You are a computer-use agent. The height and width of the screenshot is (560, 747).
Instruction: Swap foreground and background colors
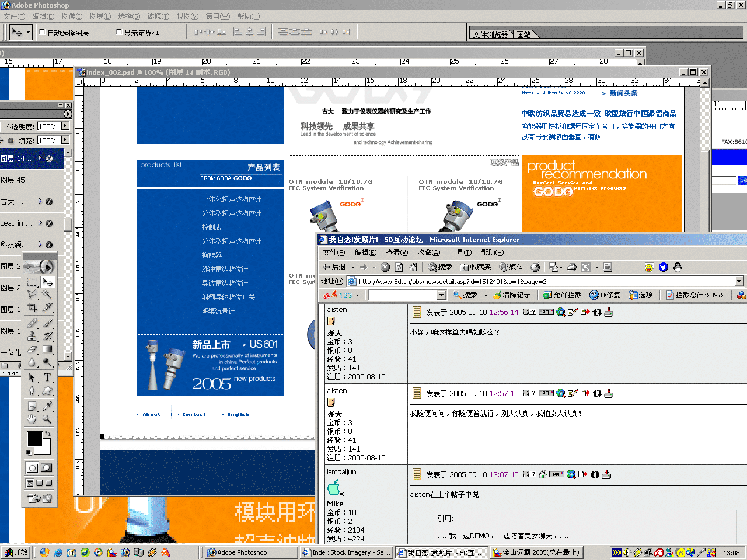(48, 433)
